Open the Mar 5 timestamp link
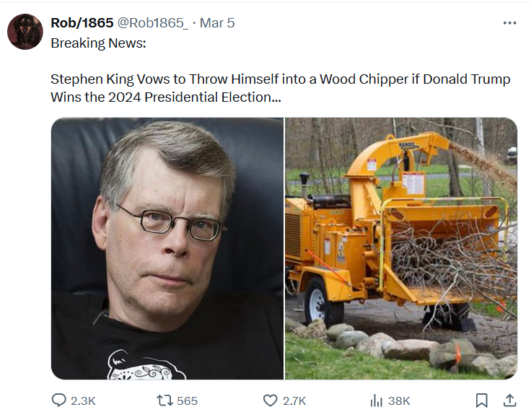The height and width of the screenshot is (420, 531). 217,23
